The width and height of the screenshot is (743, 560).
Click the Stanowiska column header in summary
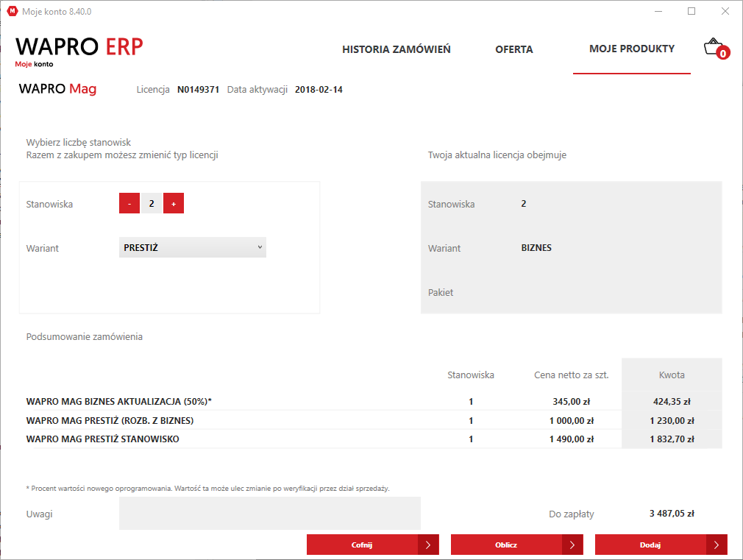471,375
